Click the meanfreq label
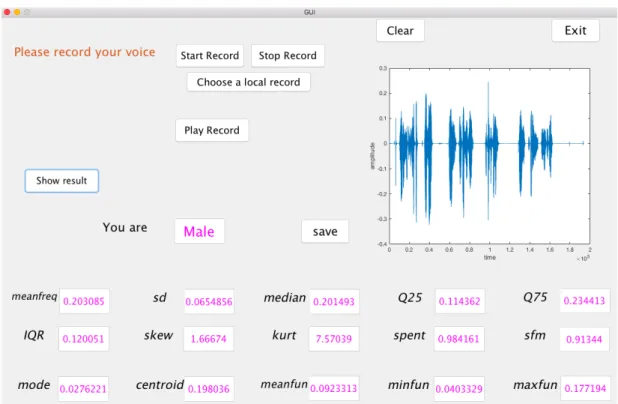 (34, 296)
